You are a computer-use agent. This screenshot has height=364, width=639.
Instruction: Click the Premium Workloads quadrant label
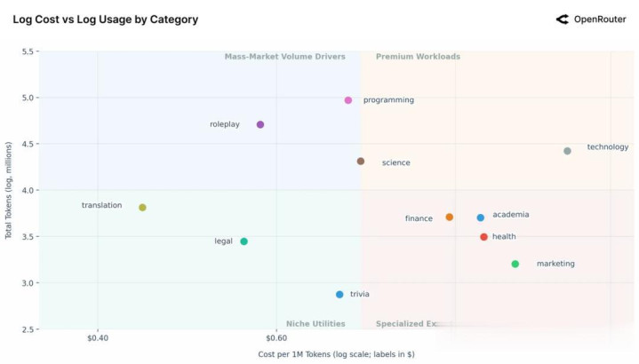[418, 57]
